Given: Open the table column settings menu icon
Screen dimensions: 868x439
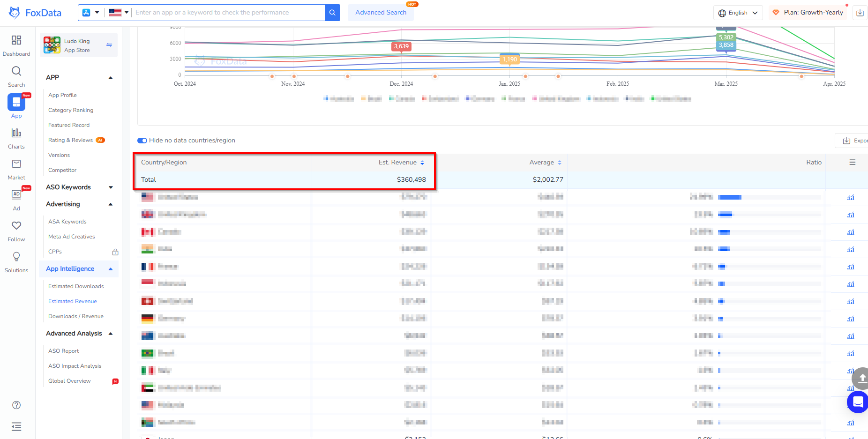Looking at the screenshot, I should coord(852,162).
